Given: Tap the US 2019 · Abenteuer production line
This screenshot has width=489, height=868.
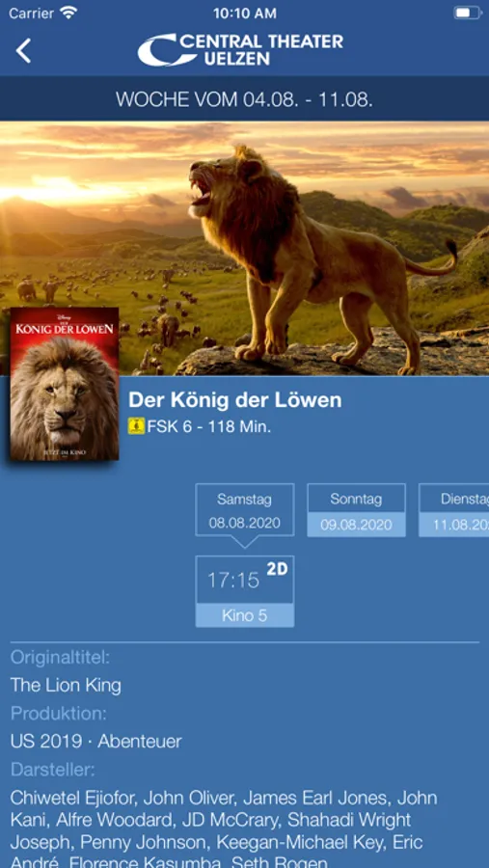Looking at the screenshot, I should click(95, 742).
